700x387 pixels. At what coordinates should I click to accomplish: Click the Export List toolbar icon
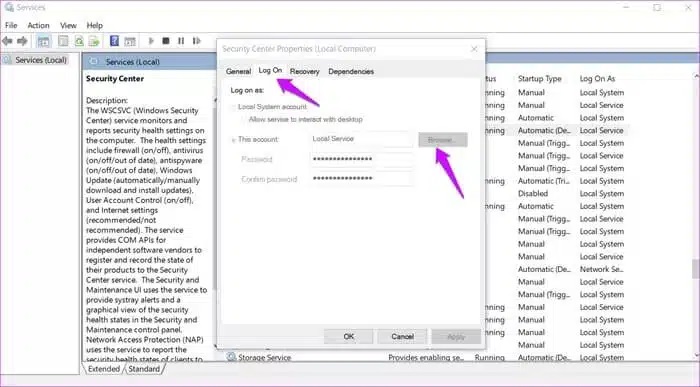pyautogui.click(x=94, y=42)
